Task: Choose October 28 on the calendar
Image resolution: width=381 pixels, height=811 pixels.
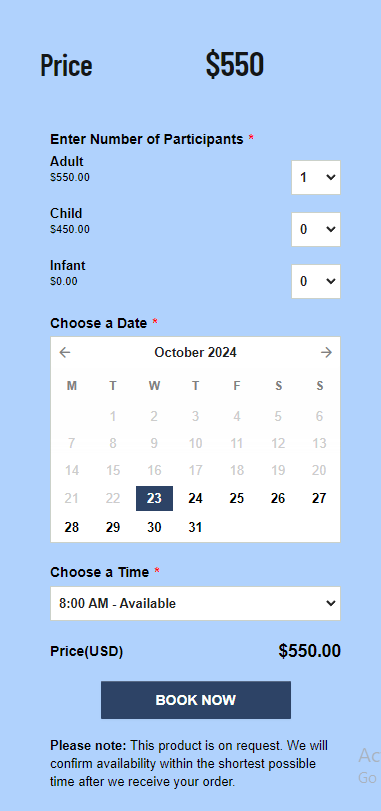Action: click(x=72, y=527)
